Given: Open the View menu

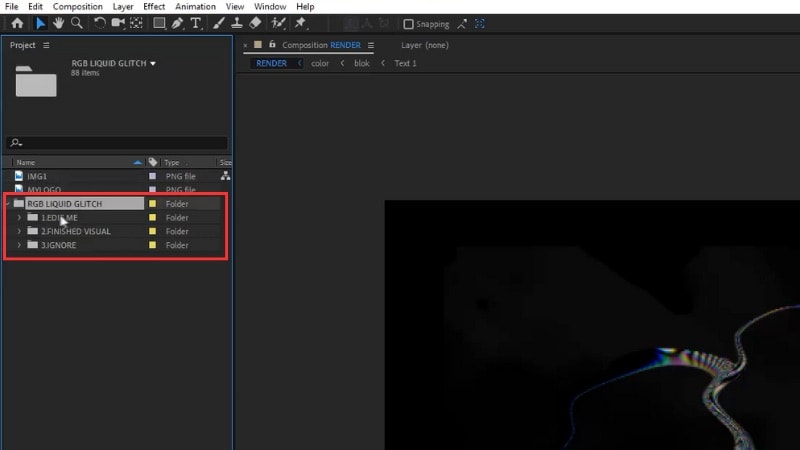Looking at the screenshot, I should (235, 7).
